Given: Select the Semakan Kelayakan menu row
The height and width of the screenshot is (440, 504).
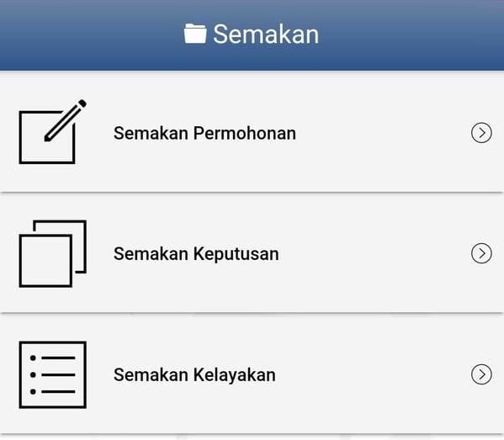Looking at the screenshot, I should tap(252, 374).
